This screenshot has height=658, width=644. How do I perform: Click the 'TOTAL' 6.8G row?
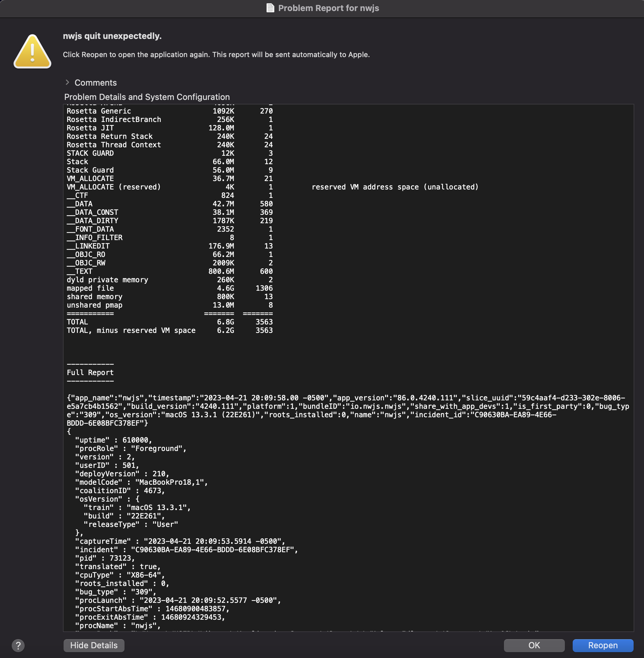click(x=170, y=322)
